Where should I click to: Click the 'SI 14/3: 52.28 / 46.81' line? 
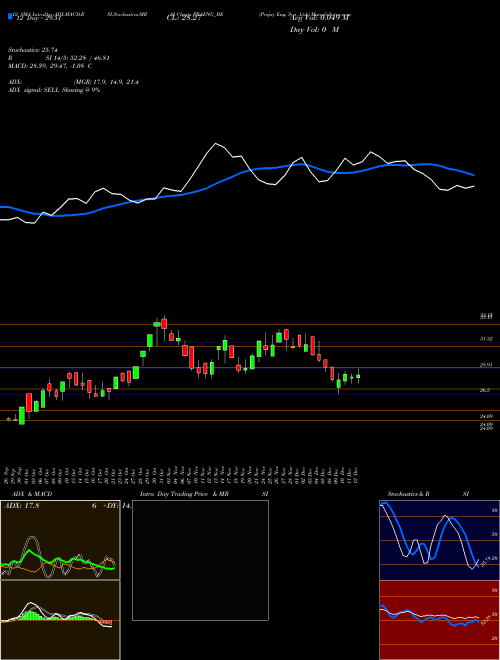click(78, 58)
